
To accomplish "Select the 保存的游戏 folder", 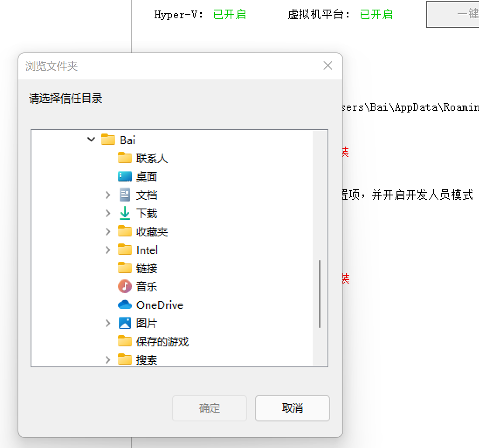I will coord(125,341).
